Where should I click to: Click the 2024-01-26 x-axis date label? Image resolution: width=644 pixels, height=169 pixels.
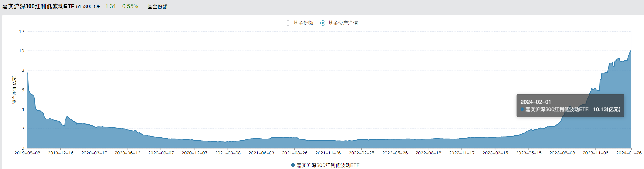(629, 153)
